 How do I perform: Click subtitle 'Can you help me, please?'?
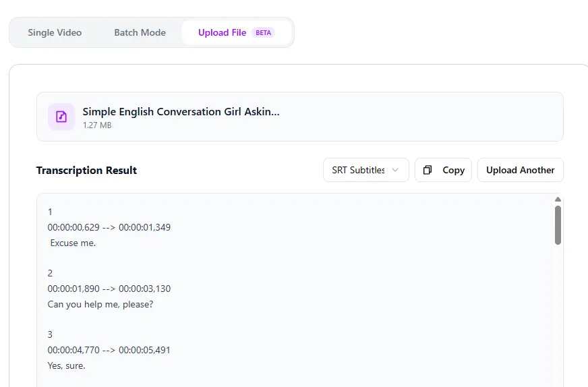tap(100, 304)
